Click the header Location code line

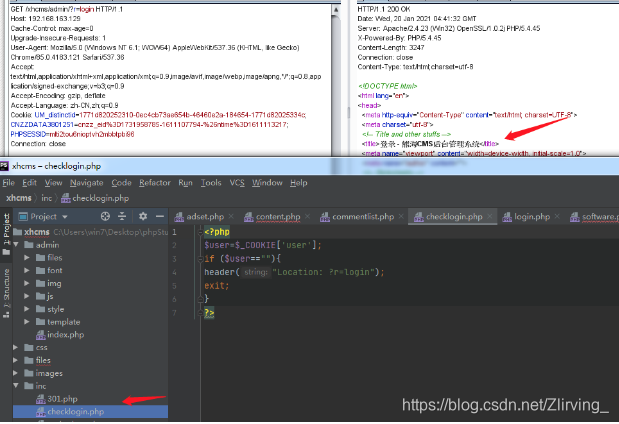tap(294, 272)
